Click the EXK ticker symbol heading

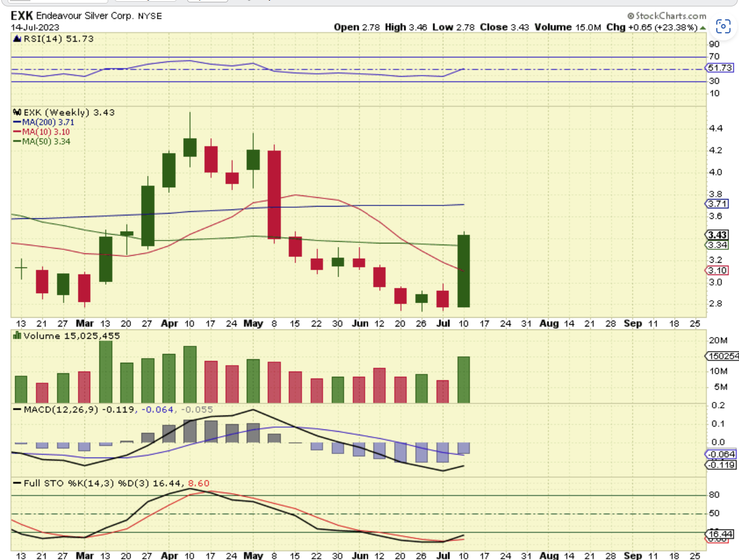pos(22,16)
